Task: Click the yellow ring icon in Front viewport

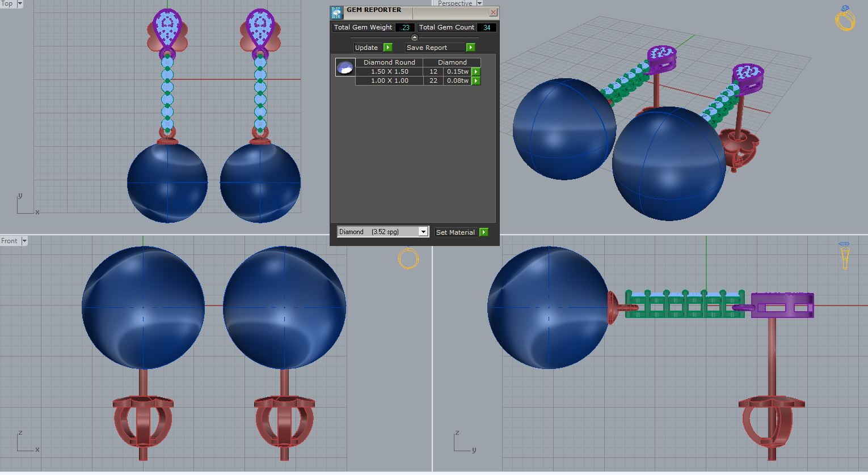Action: [408, 258]
